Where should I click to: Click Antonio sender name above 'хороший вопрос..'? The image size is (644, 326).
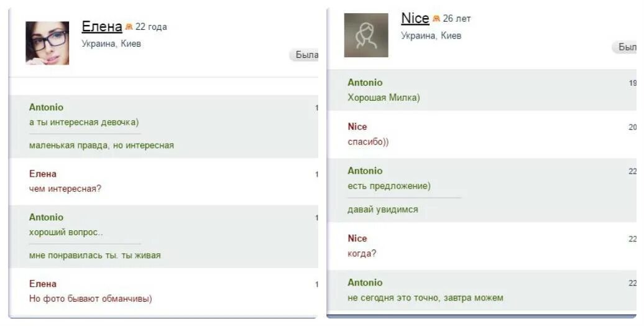pyautogui.click(x=46, y=217)
